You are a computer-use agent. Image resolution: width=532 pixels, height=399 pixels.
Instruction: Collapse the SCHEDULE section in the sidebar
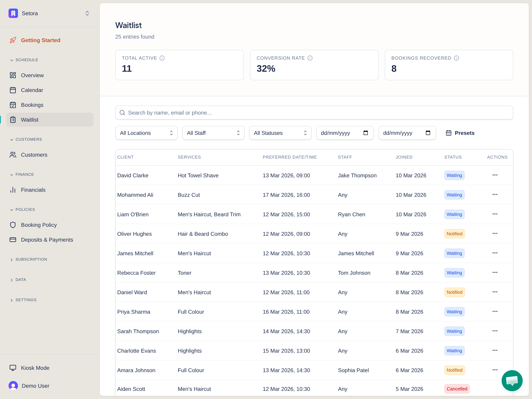tap(11, 60)
